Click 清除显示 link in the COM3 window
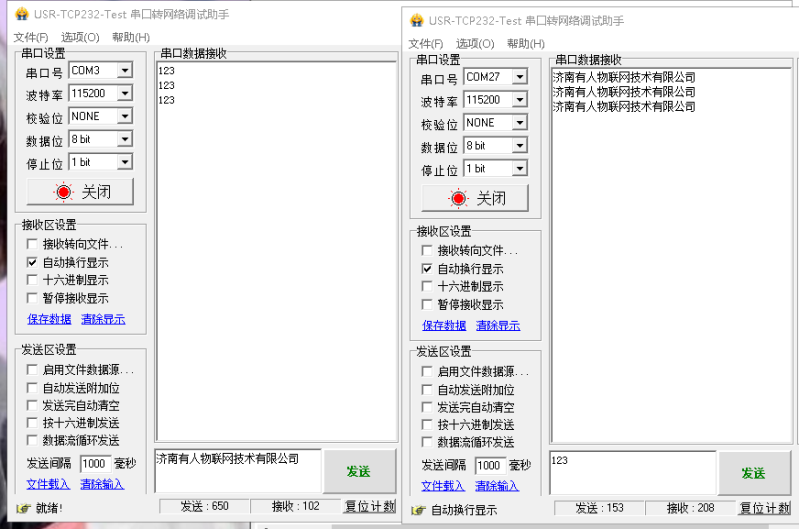The image size is (799, 529). (103, 319)
